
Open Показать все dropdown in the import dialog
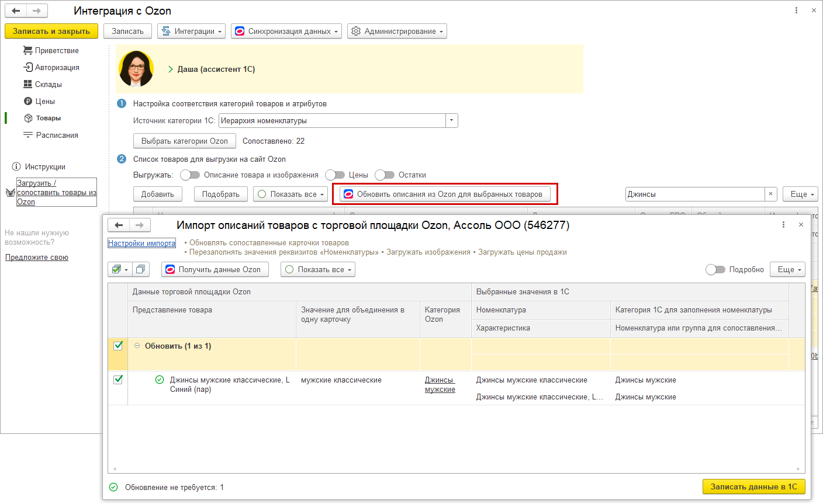point(318,269)
